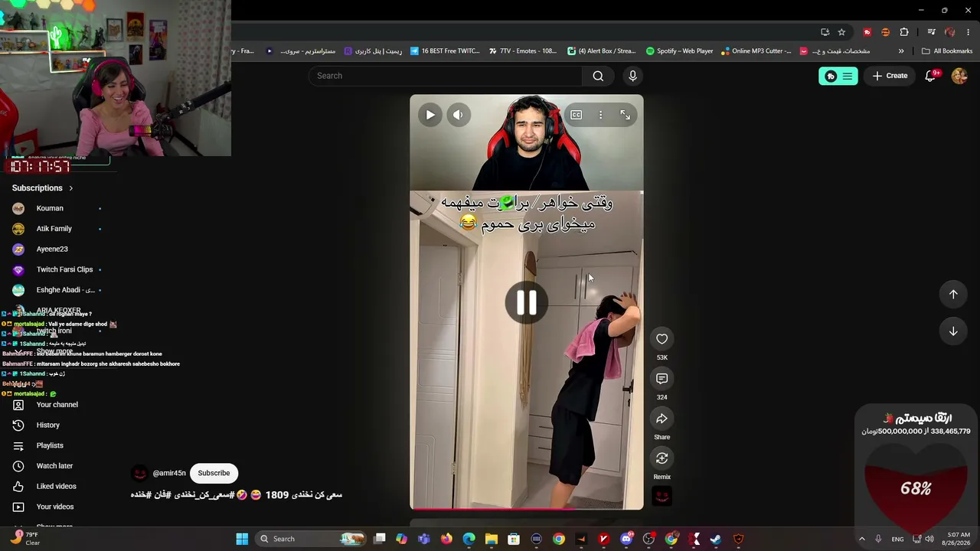Open the browser Extensions puzzle icon
The width and height of the screenshot is (980, 551).
coord(904,32)
